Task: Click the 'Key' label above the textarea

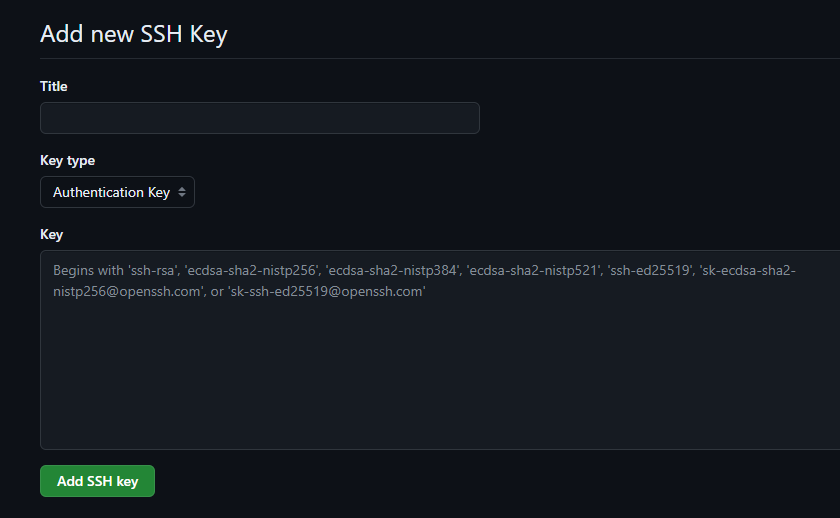Action: tap(51, 234)
